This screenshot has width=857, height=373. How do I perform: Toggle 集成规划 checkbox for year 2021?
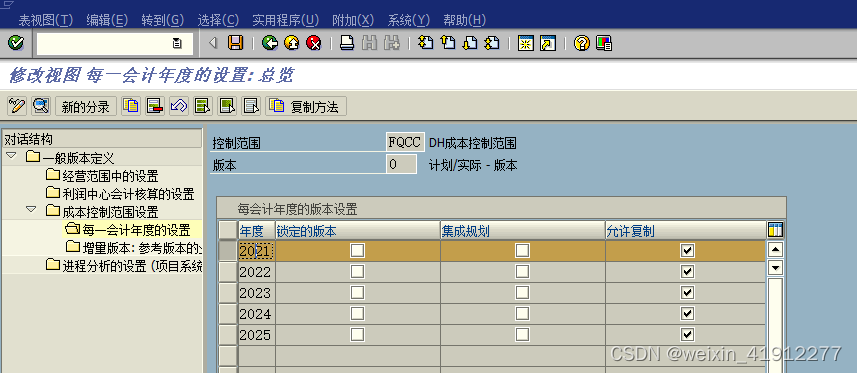tap(523, 250)
